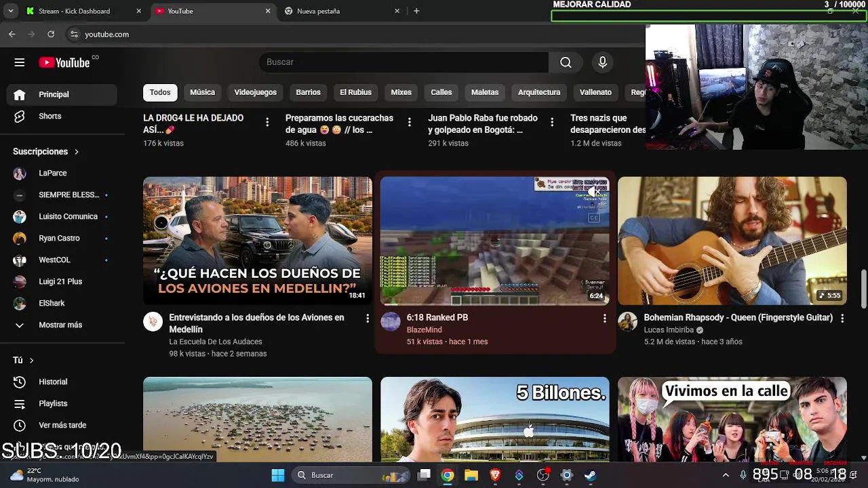Select the El Rubius filter chip

pyautogui.click(x=355, y=92)
